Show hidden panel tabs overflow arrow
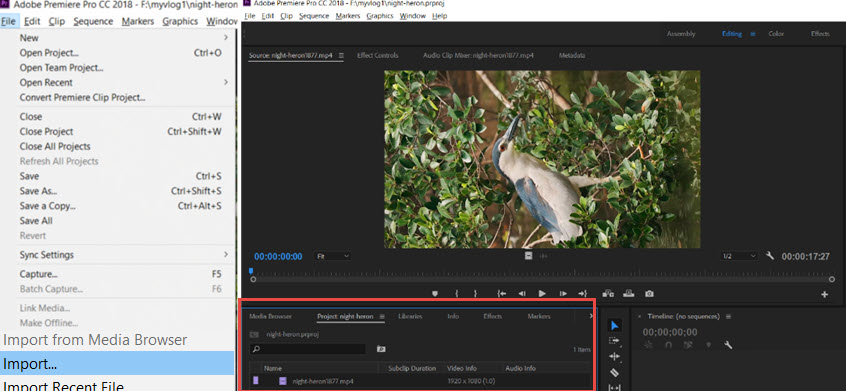 tap(590, 317)
